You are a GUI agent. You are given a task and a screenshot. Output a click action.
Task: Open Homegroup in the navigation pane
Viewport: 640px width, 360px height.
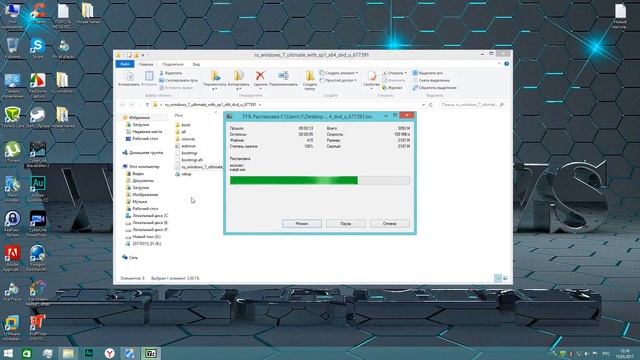point(142,153)
